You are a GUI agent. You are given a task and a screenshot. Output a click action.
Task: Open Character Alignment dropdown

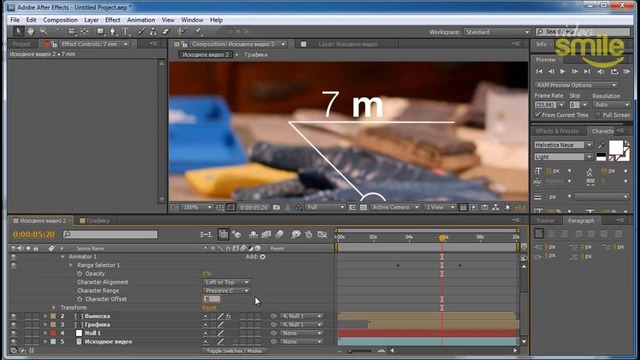point(227,282)
